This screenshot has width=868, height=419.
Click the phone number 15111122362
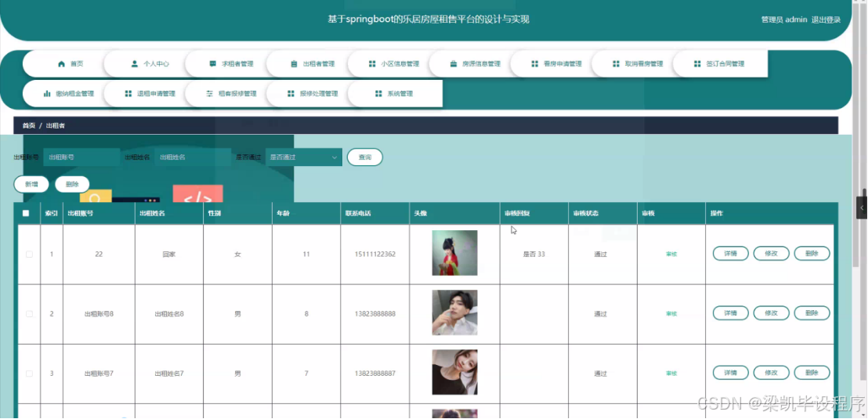tap(374, 254)
